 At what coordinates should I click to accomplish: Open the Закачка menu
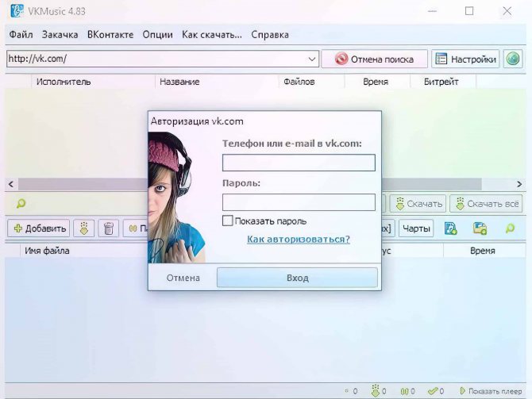click(x=60, y=35)
